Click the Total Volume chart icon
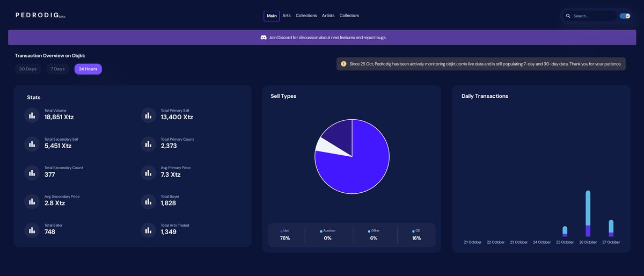The width and height of the screenshot is (644, 276). [32, 115]
